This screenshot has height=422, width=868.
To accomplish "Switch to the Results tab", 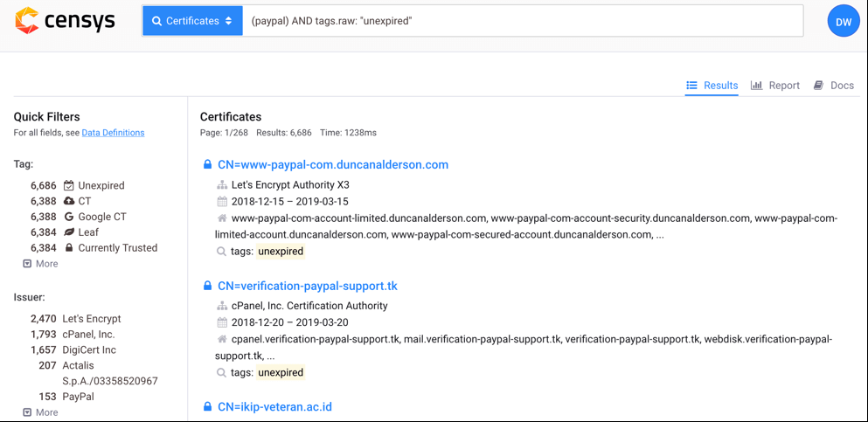I will (x=712, y=86).
